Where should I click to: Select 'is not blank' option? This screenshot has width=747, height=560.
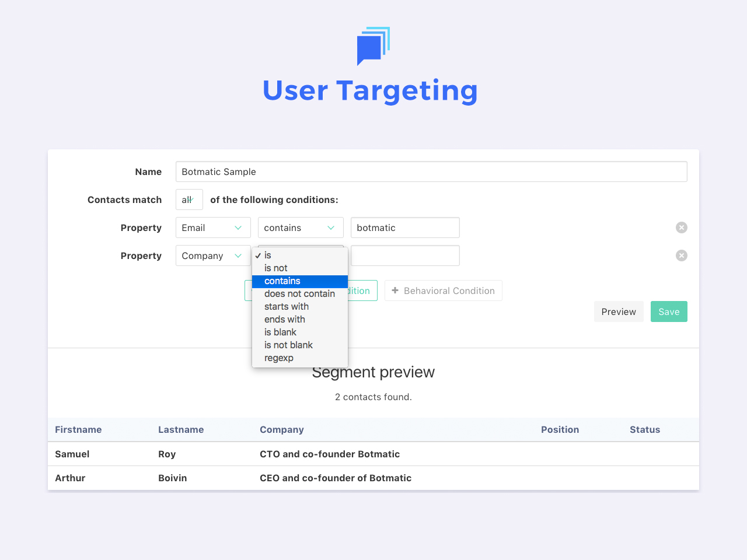pyautogui.click(x=300, y=345)
